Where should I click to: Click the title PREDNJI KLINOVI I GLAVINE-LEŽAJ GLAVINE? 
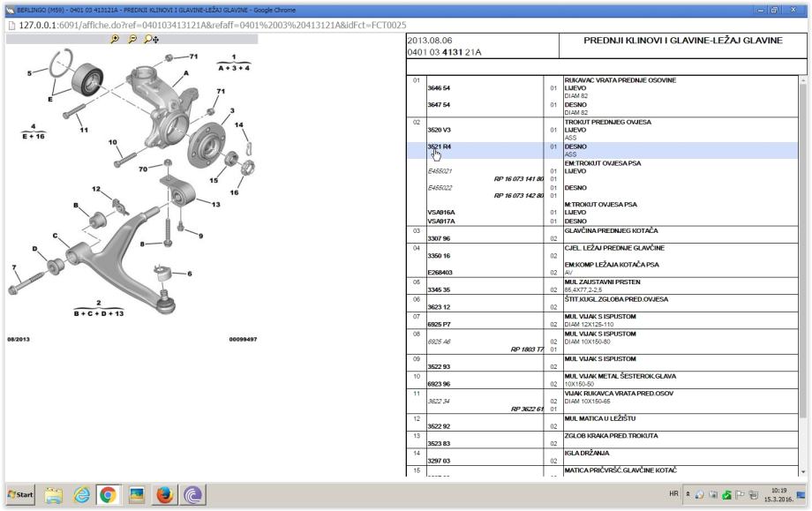pos(682,41)
